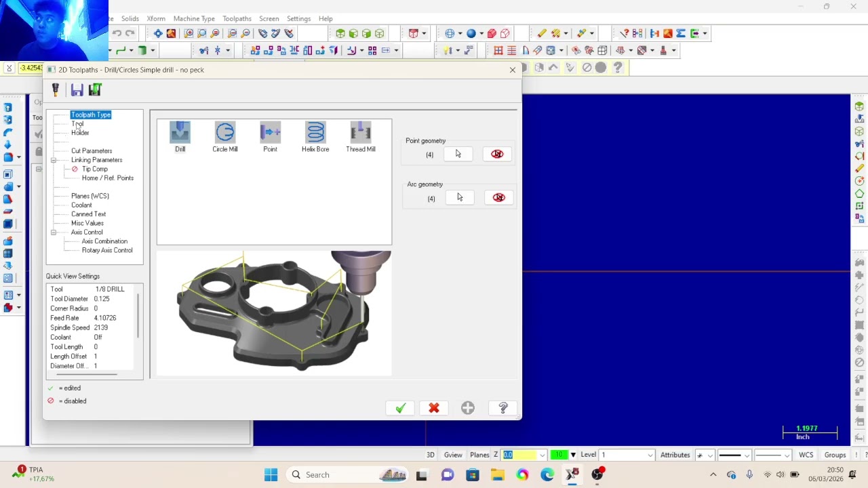
Task: Open dialog help question mark button
Action: pyautogui.click(x=503, y=408)
